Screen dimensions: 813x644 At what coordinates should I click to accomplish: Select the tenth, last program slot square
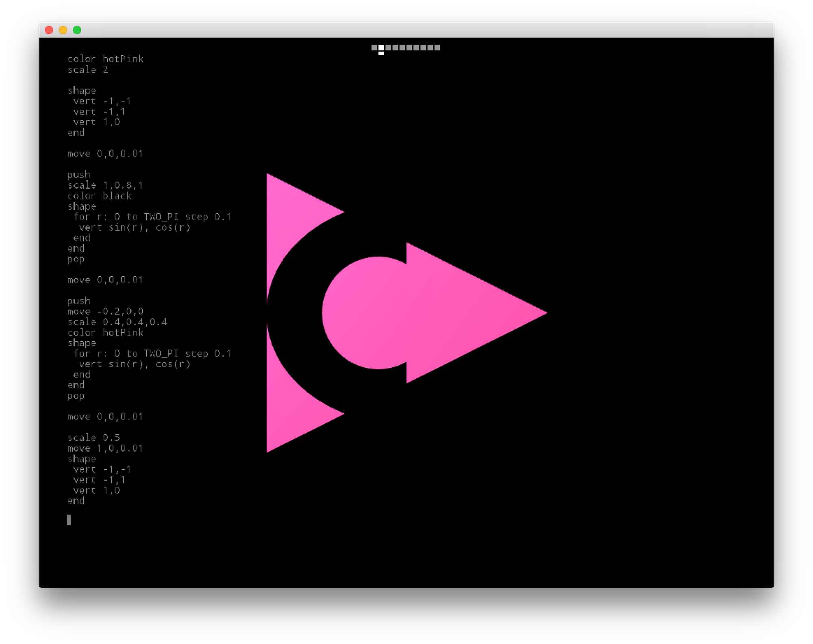437,48
